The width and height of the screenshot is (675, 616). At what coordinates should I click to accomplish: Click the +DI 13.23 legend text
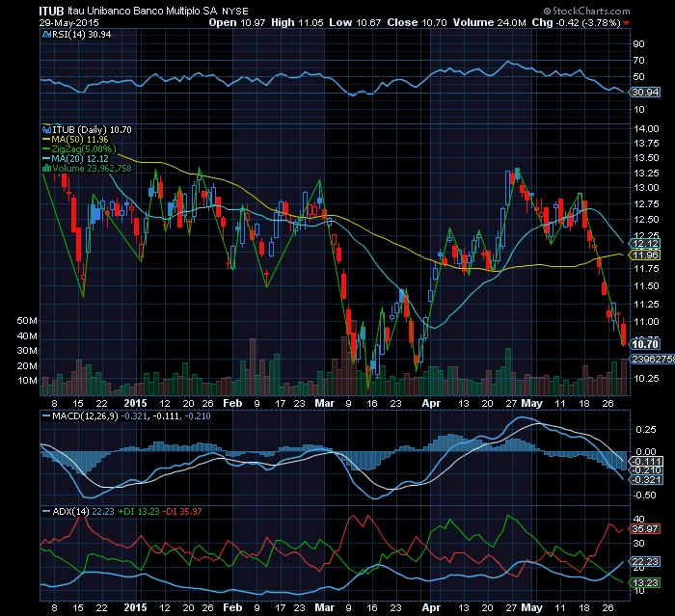click(139, 511)
